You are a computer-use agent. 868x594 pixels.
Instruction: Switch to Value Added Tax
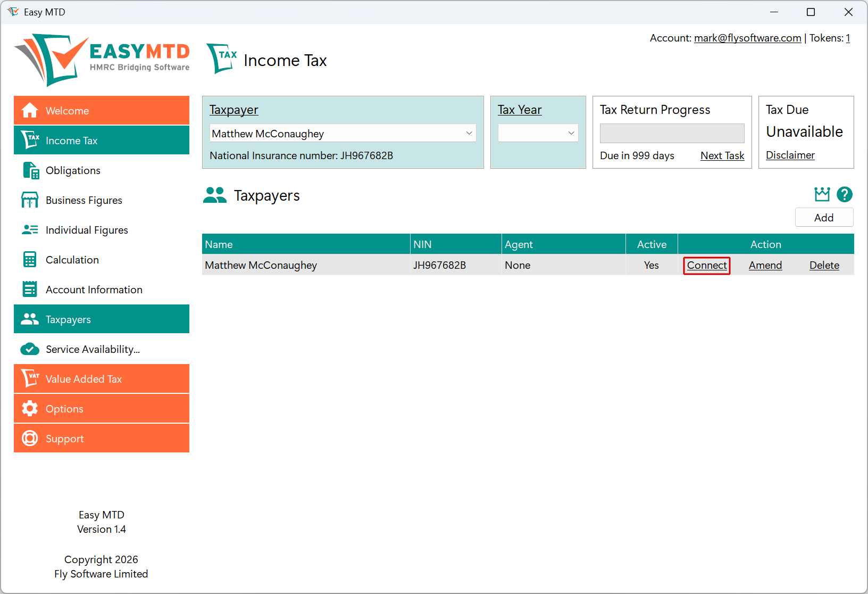pos(102,378)
